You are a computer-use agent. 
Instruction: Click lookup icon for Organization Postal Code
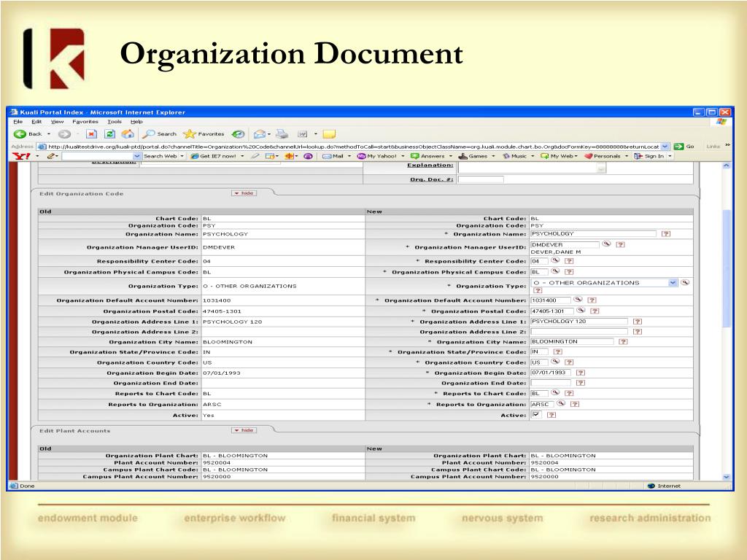pyautogui.click(x=581, y=311)
